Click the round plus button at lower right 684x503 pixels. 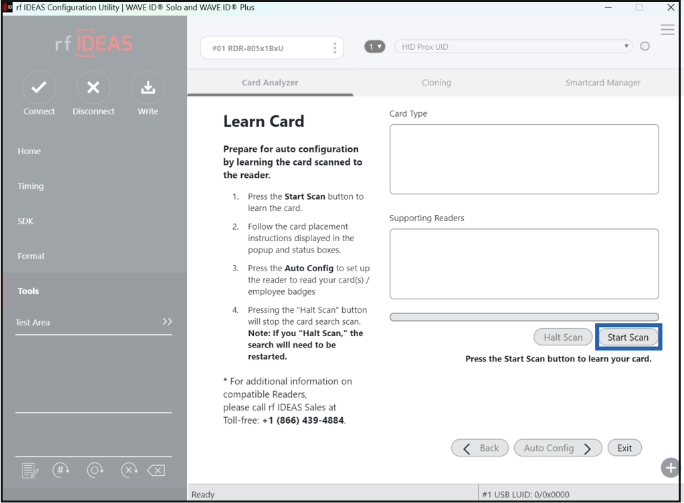pyautogui.click(x=670, y=468)
